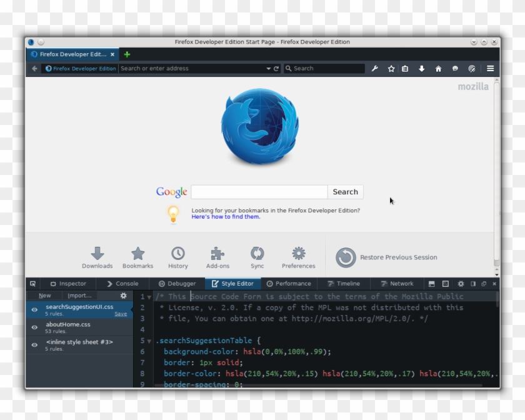Save searchSuggestionUI.css via Save link
The image size is (525, 420).
pos(121,314)
